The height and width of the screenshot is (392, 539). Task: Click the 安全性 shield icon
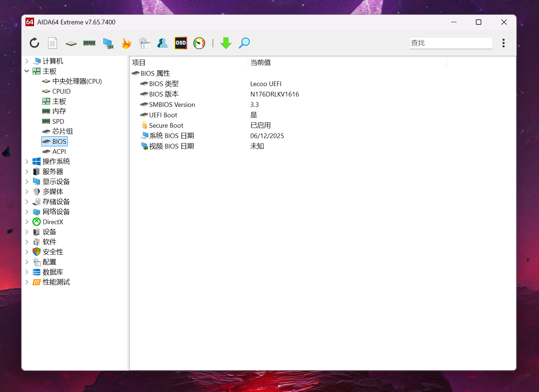[x=37, y=252]
